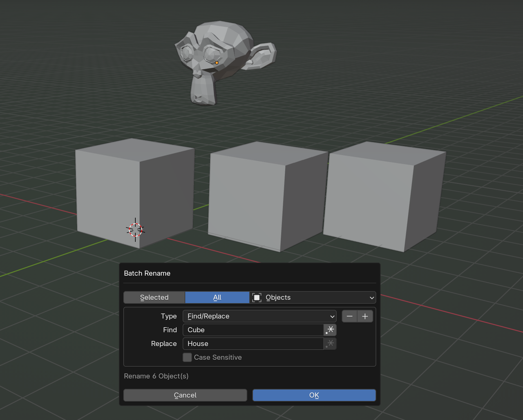Switch rename scope to Selected
523x420 pixels.
154,297
